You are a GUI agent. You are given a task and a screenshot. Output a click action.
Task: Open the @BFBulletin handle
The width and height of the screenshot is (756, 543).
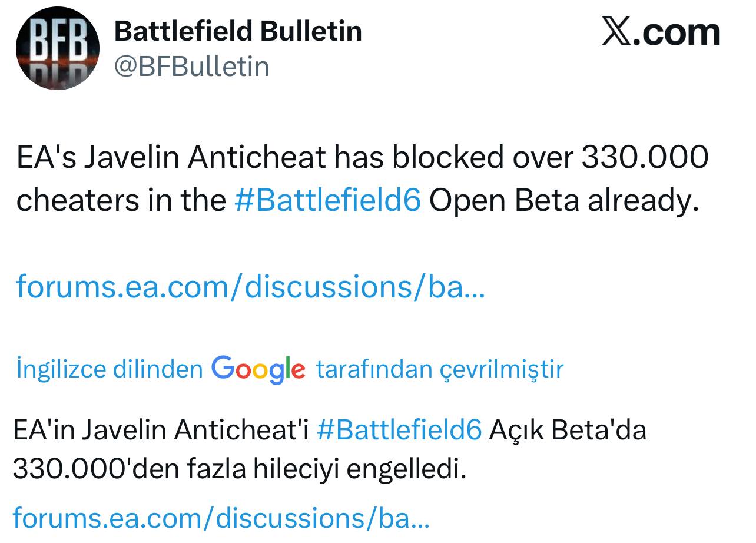[191, 67]
